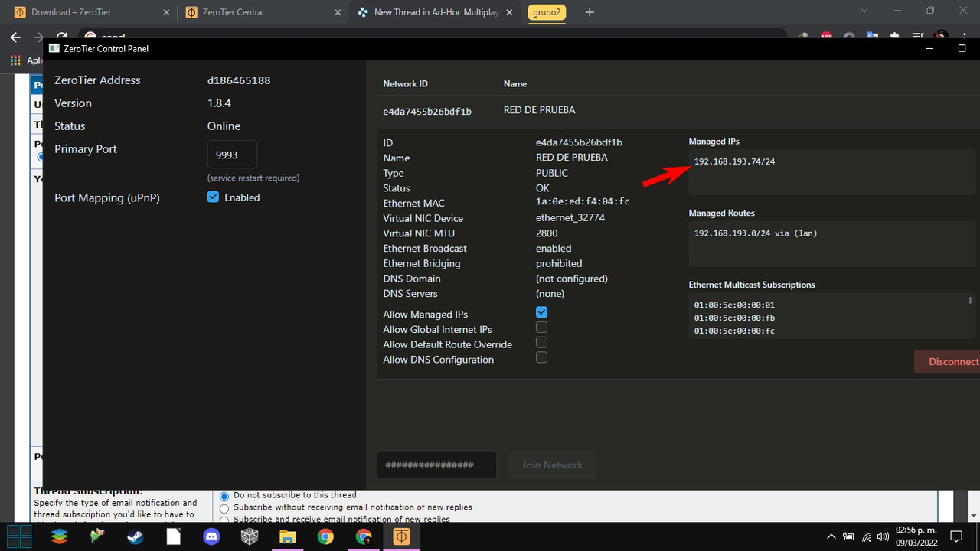Viewport: 980px width, 551px height.
Task: Click ZeroTier Address value d186465188
Action: click(239, 80)
